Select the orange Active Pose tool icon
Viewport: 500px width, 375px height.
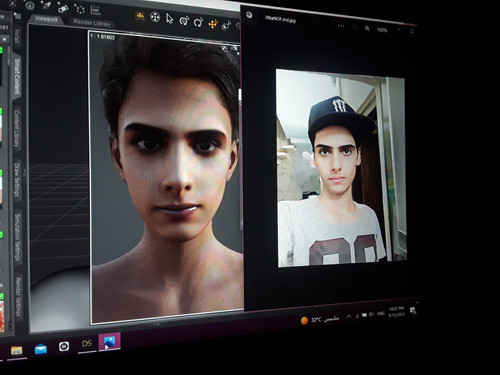[x=140, y=16]
